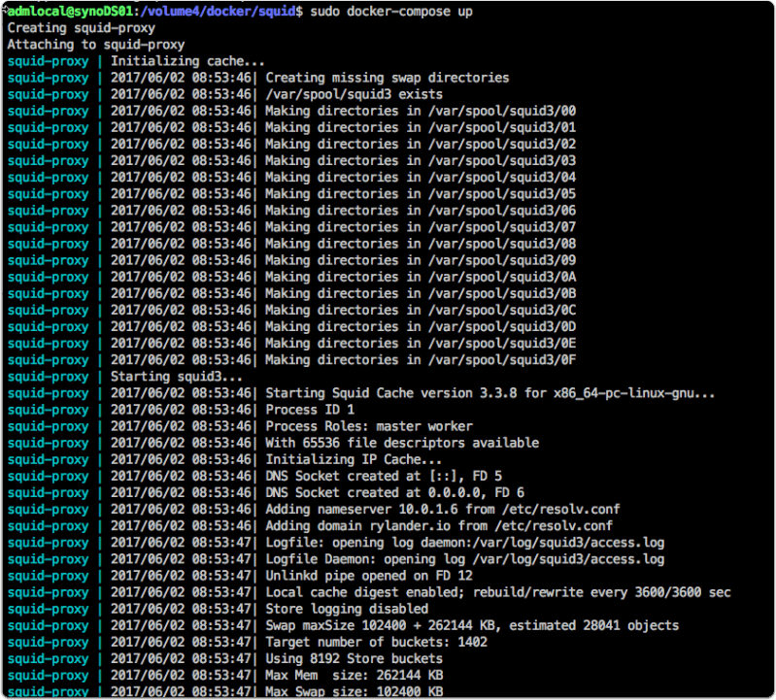Screen dimensions: 776x700
Task: Click the 'Starting squid3...' message
Action: coord(177,377)
